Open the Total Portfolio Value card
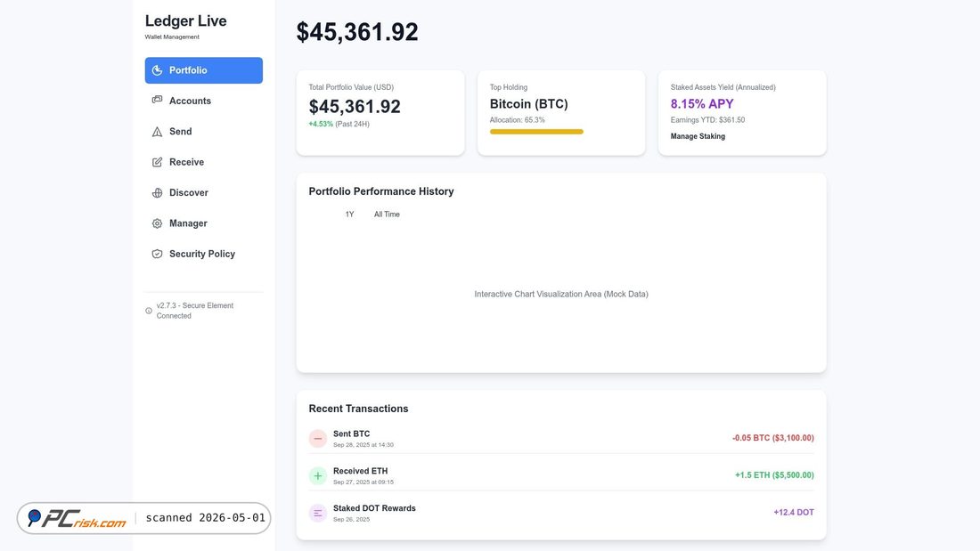980x551 pixels. (380, 112)
